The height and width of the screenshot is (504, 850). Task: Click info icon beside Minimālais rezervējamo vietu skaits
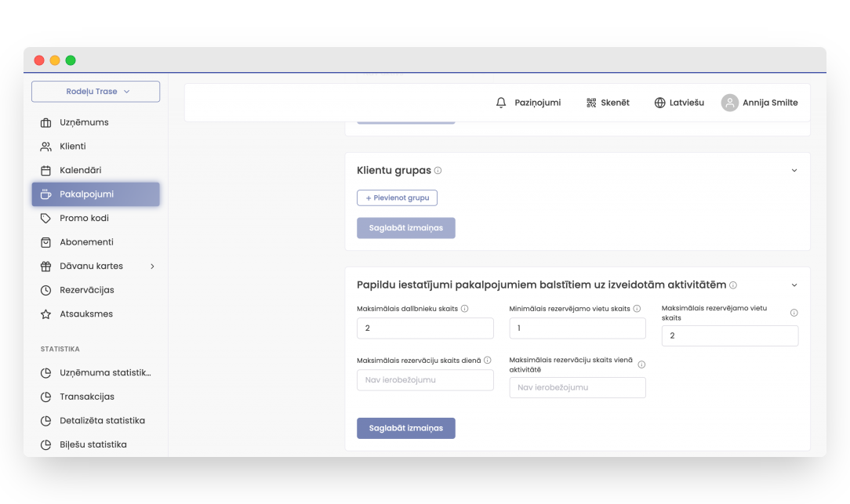tap(637, 309)
